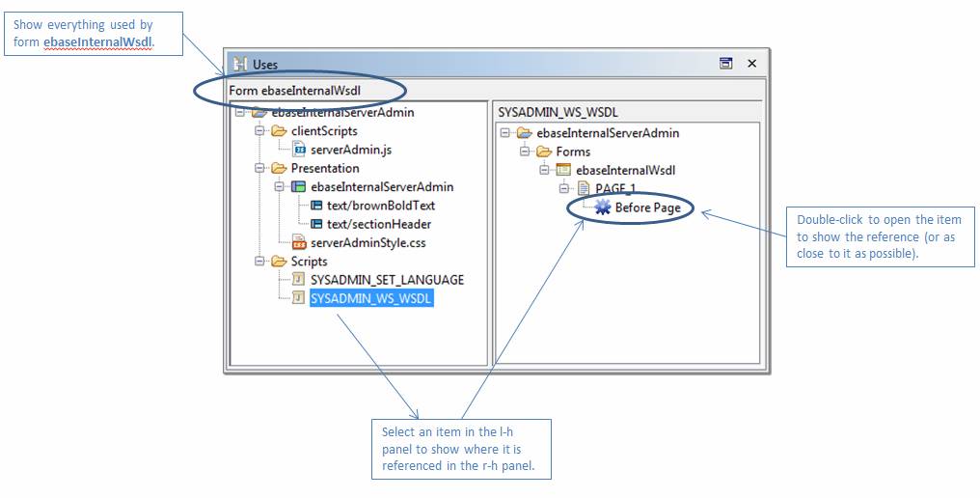Close the Uses dialog
This screenshot has width=980, height=498.
pos(752,64)
